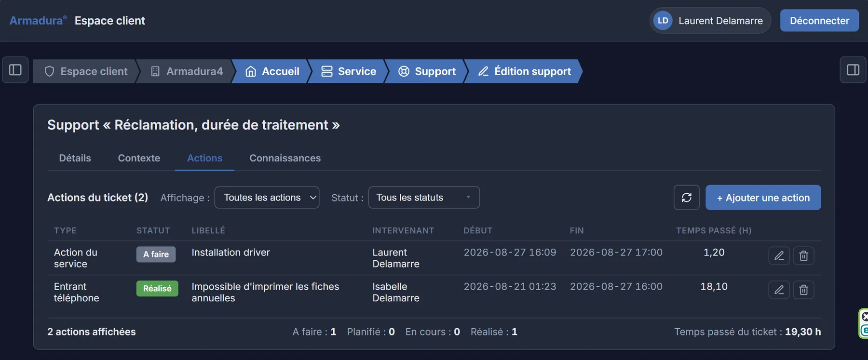Click Impossible d'imprimer les fiches annuelles cell

265,293
